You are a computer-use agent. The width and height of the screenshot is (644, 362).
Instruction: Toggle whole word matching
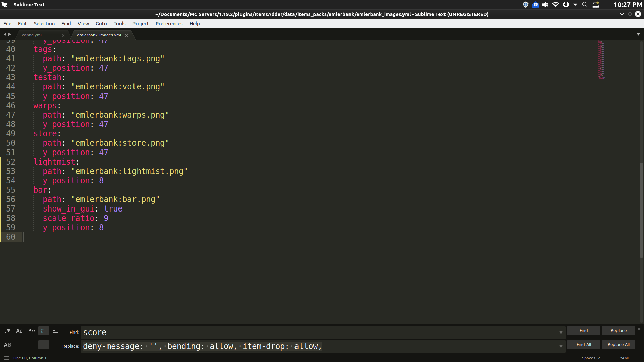(31, 331)
